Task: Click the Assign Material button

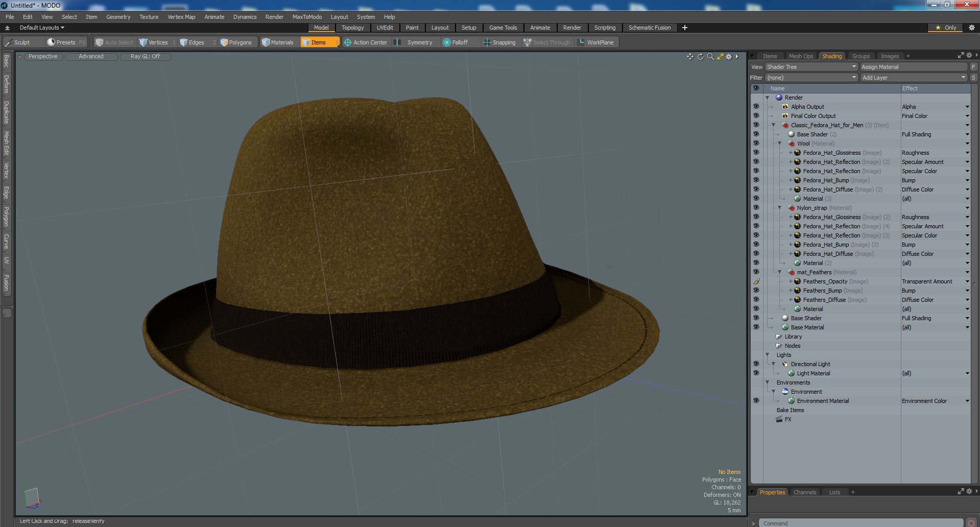Action: 914,67
